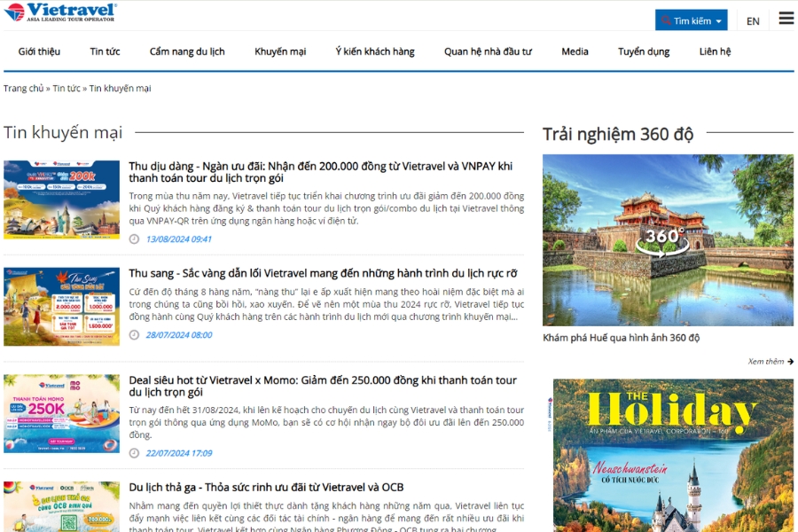This screenshot has height=532, width=798.
Task: Click summary starting 'Nhằm mang đến quyền lợi'
Action: (x=326, y=517)
